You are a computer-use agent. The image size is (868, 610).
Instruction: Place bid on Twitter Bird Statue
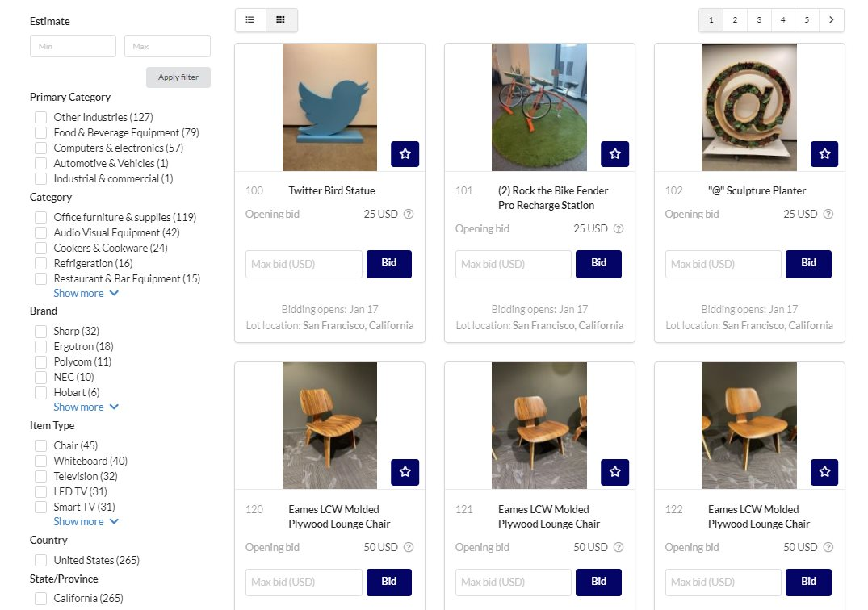click(x=389, y=264)
